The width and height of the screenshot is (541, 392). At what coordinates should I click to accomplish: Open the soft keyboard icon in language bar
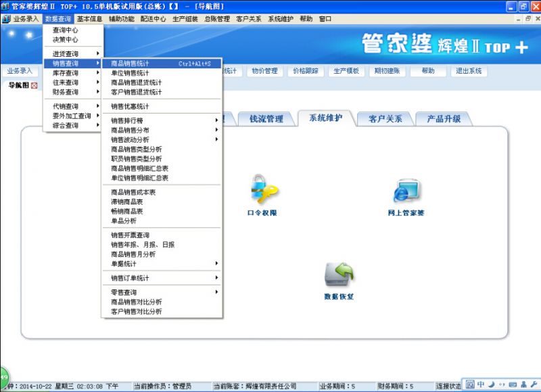pos(513,385)
